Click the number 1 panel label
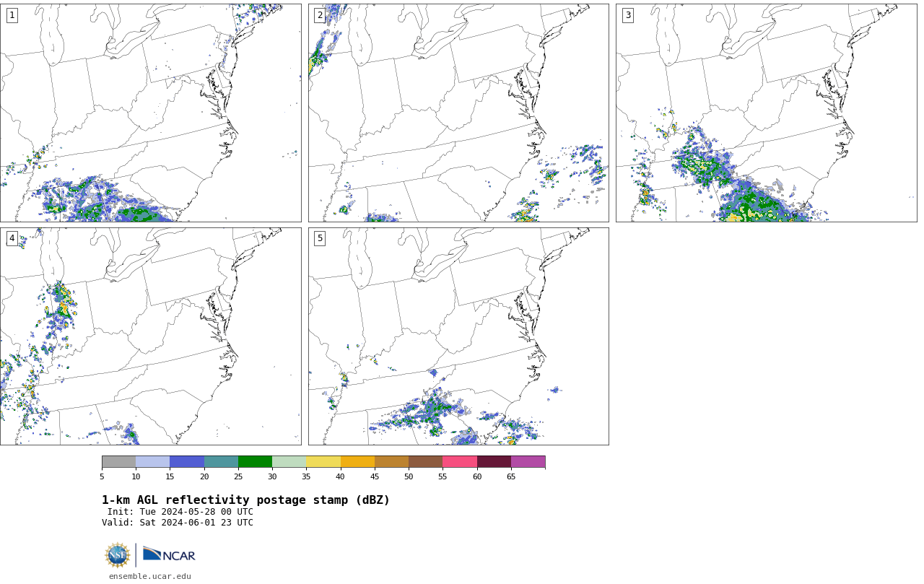This screenshot has height=584, width=924. click(12, 15)
